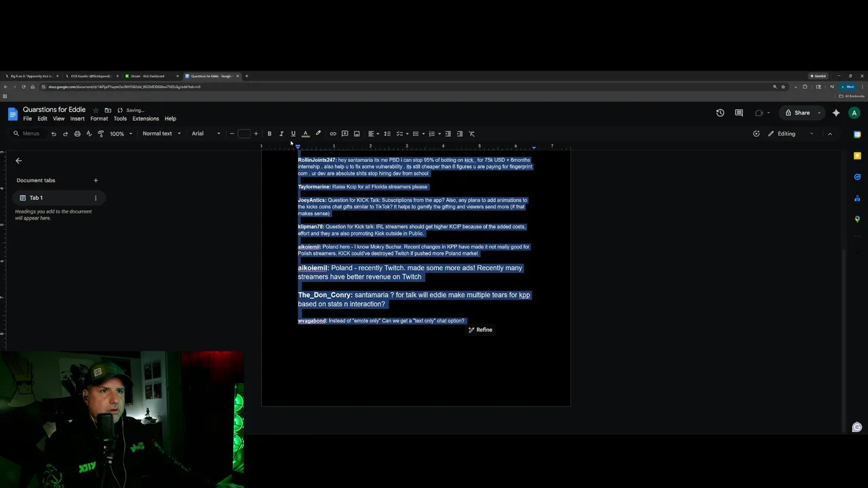Open the Edit menu
868x488 pixels.
tap(42, 119)
